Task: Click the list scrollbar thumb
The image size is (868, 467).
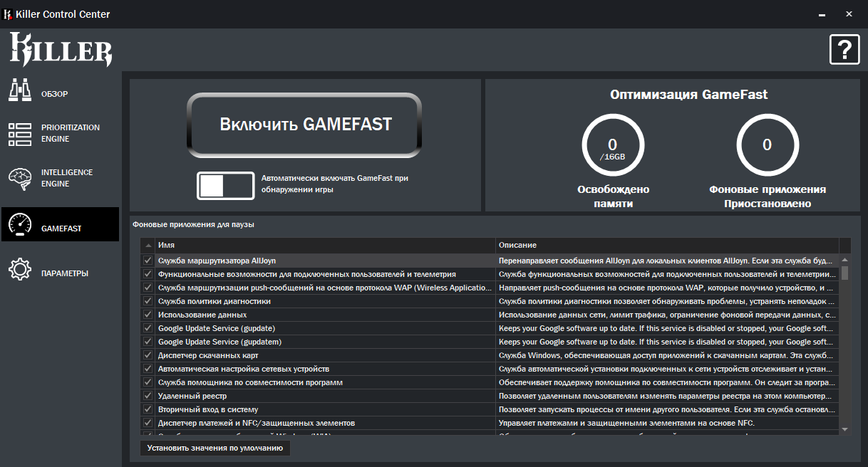Action: 845,273
